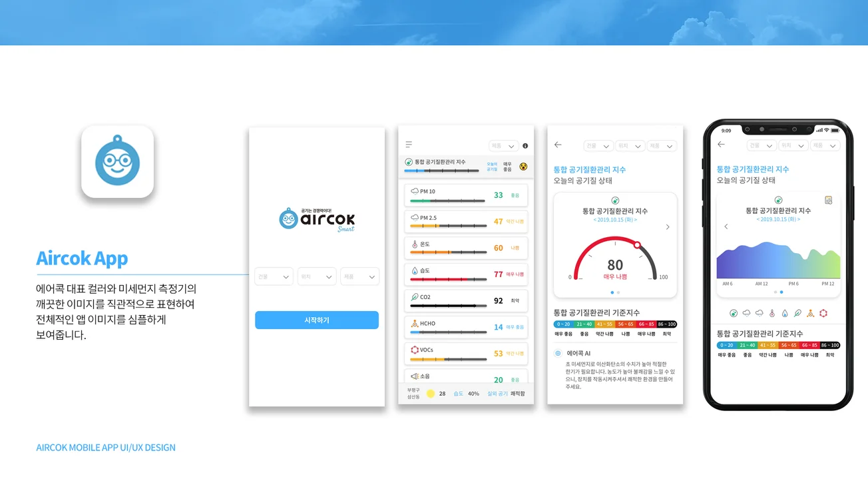Tap the HCHO molecule icon in list
The image size is (868, 489).
tap(415, 324)
